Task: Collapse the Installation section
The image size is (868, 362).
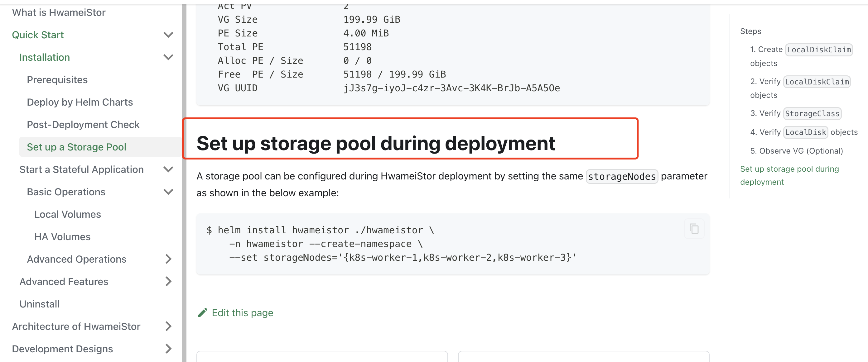Action: (168, 57)
